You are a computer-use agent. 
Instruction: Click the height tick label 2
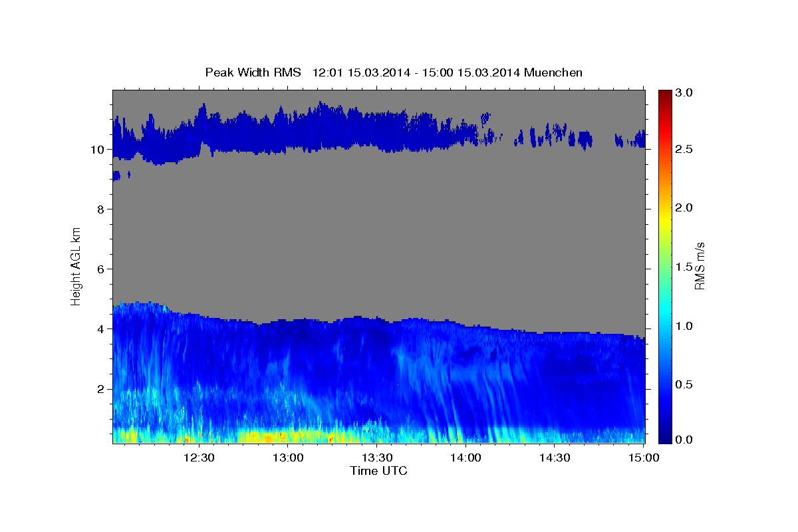point(101,389)
